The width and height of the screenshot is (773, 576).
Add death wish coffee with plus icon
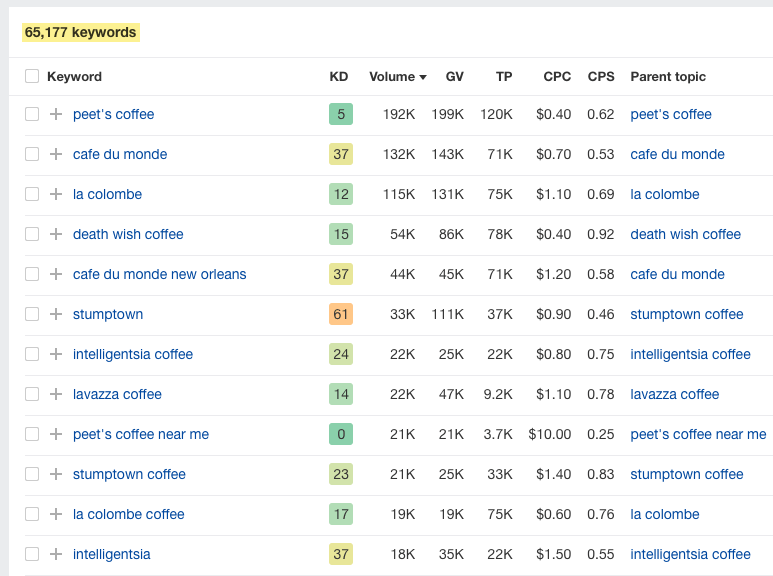(x=56, y=234)
